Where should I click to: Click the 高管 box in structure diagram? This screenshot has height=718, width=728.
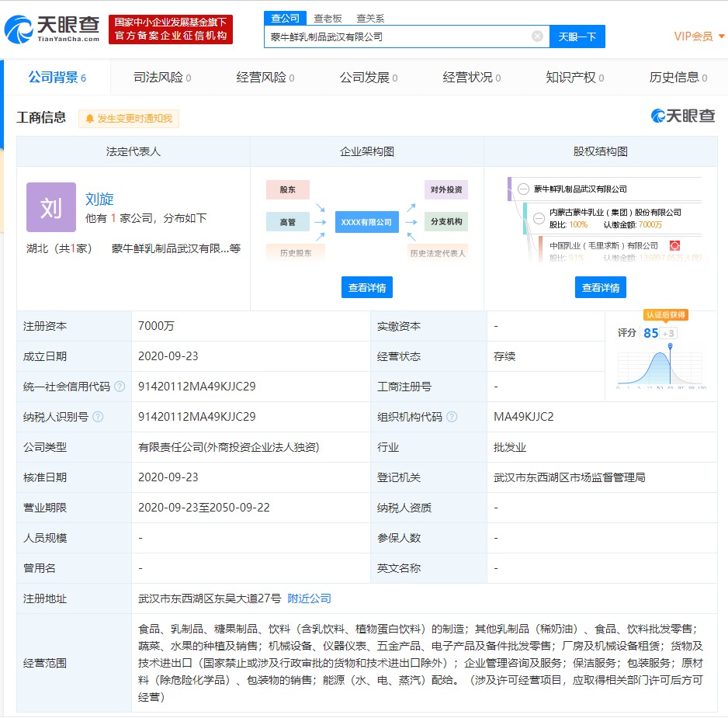pyautogui.click(x=287, y=222)
